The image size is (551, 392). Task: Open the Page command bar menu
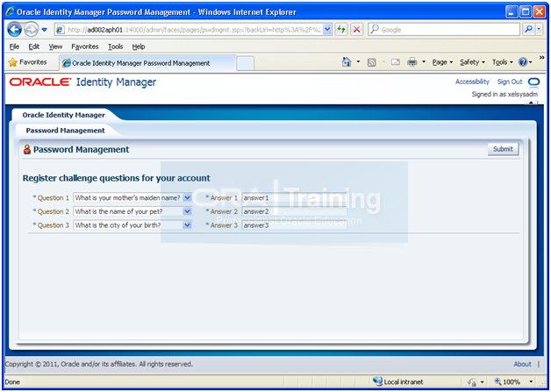(x=442, y=62)
